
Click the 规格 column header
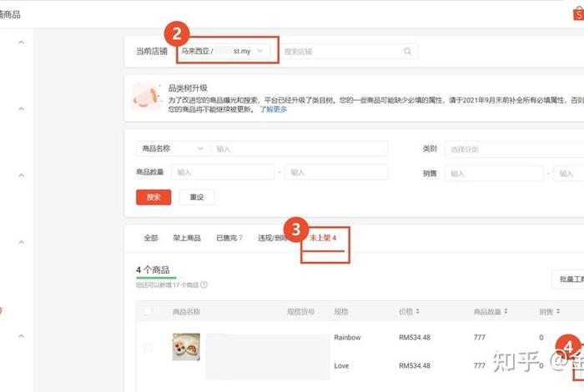(341, 312)
